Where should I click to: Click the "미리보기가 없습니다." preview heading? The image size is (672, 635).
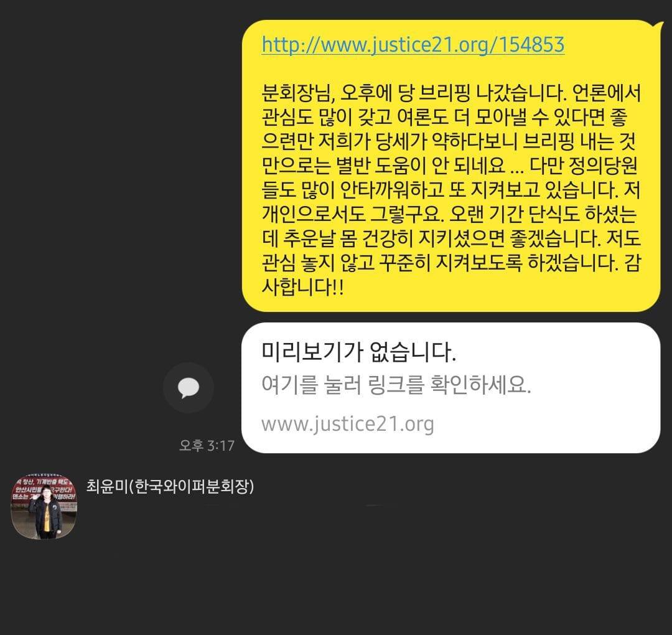tap(359, 352)
